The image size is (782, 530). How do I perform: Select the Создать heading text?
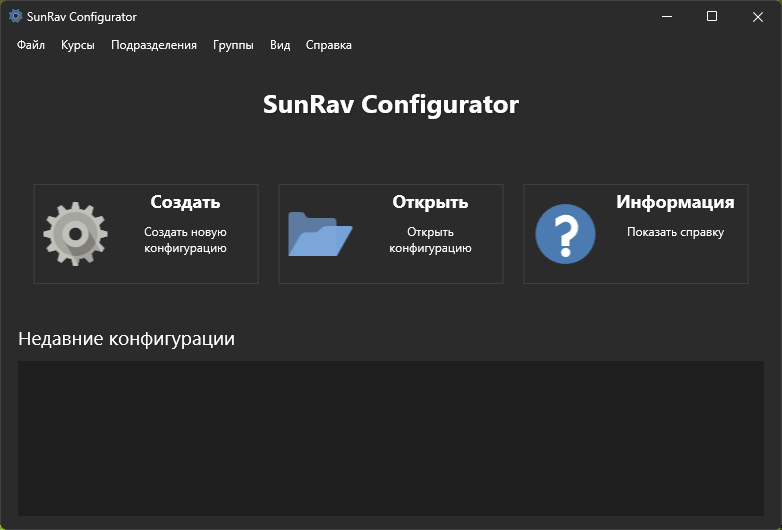pos(185,202)
